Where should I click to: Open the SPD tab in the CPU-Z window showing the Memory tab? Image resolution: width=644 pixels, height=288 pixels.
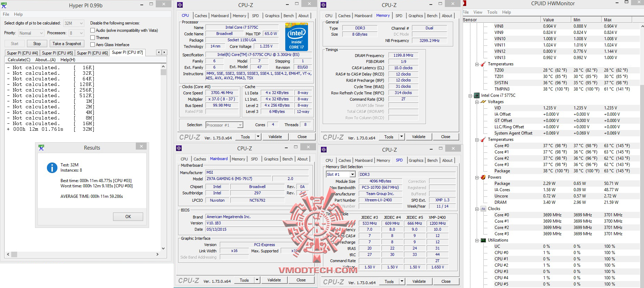399,16
